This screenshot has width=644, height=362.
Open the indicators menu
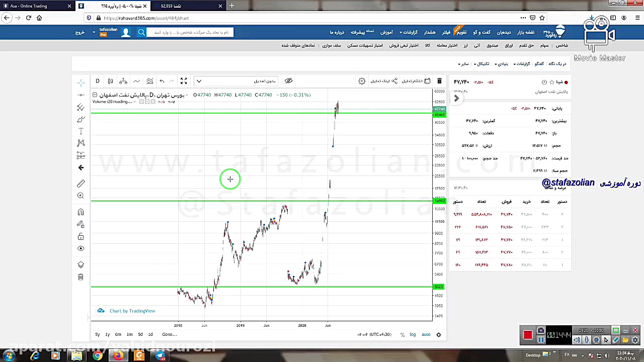(x=136, y=81)
